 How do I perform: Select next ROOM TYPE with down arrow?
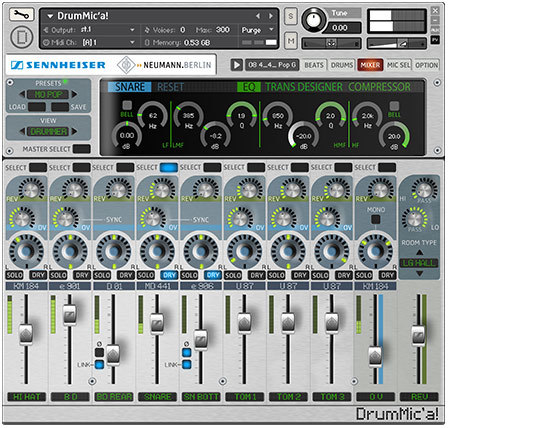pyautogui.click(x=420, y=274)
